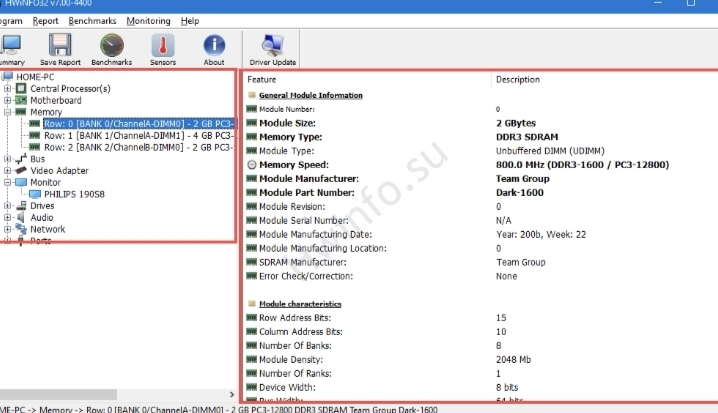Image resolution: width=718 pixels, height=413 pixels.
Task: Click the Audio speaker icon in tree
Action: 21,217
